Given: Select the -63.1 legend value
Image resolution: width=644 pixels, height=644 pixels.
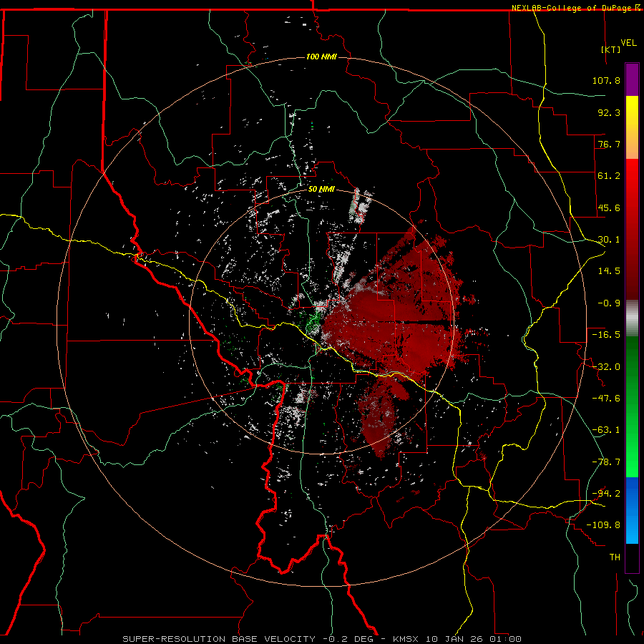Looking at the screenshot, I should pos(606,430).
